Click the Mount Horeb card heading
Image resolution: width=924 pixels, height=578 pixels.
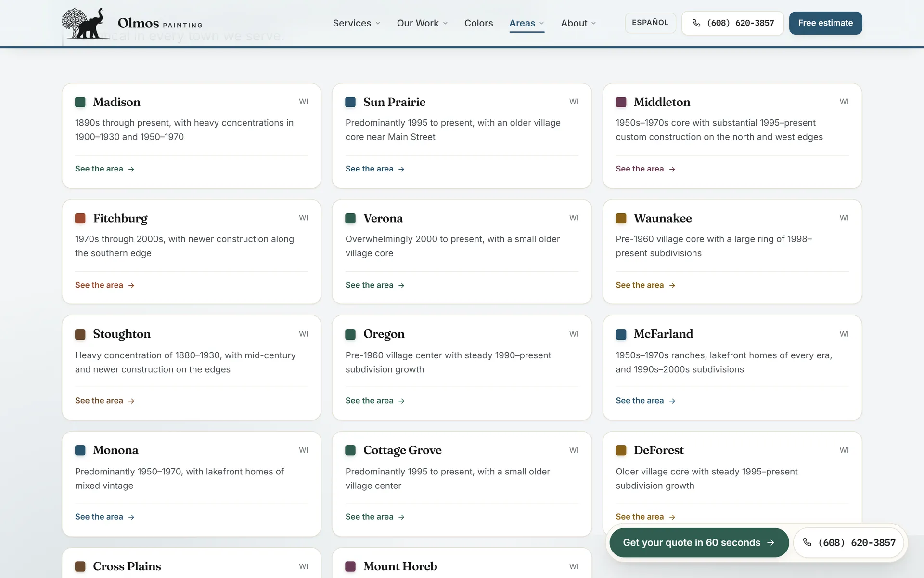tap(400, 566)
